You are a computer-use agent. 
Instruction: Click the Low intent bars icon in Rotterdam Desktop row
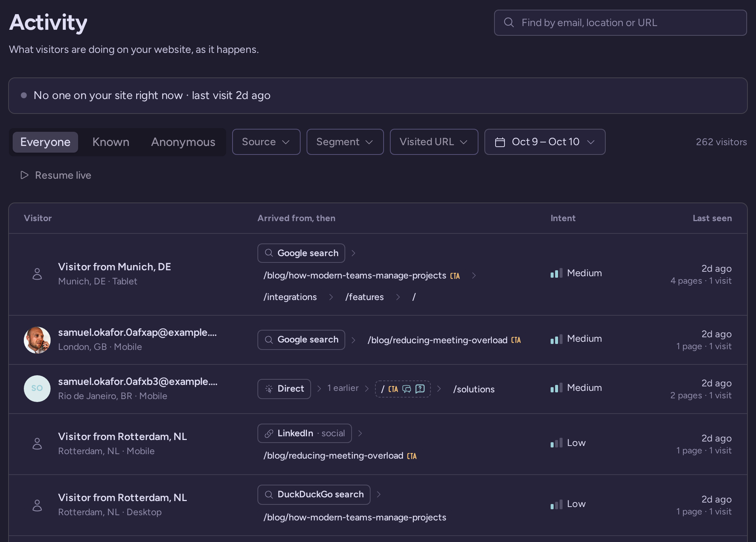coord(557,504)
